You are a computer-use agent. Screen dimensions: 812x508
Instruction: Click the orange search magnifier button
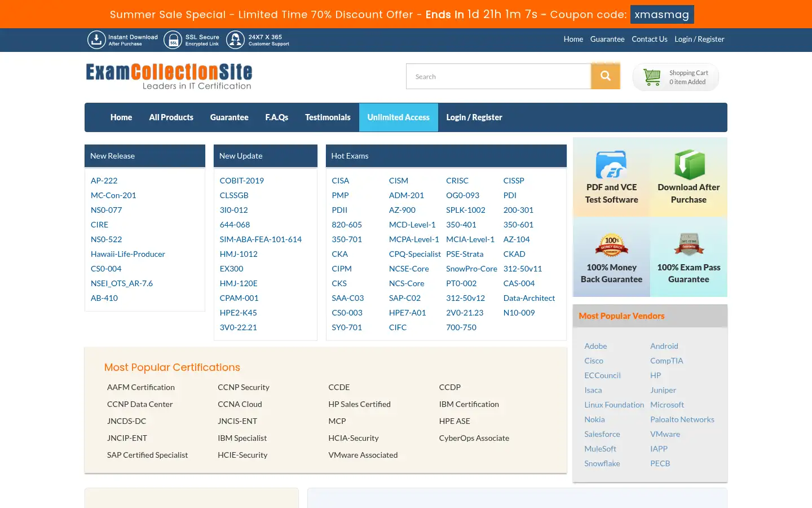click(x=606, y=76)
